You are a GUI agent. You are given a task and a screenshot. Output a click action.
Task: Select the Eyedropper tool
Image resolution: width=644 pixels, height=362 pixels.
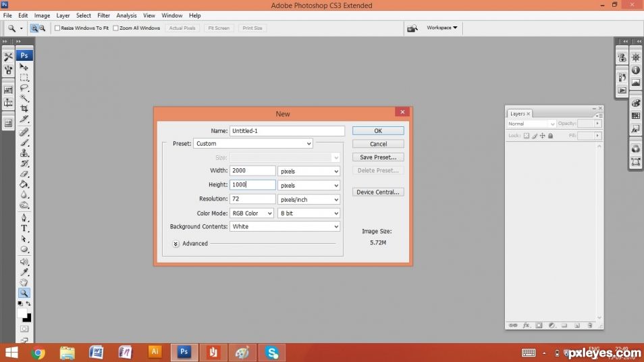24,272
